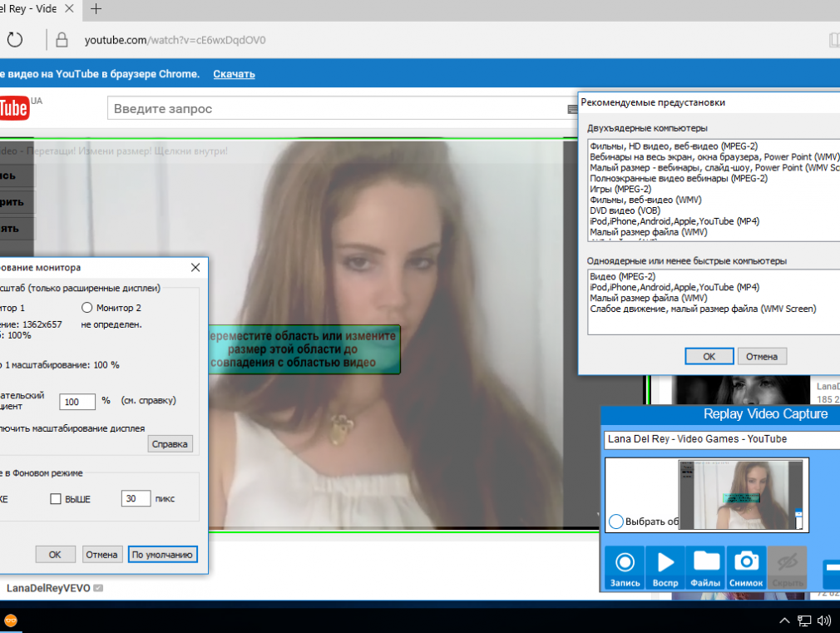840x633 pixels.
Task: Click the Replay Video Capture title field
Action: 722,439
